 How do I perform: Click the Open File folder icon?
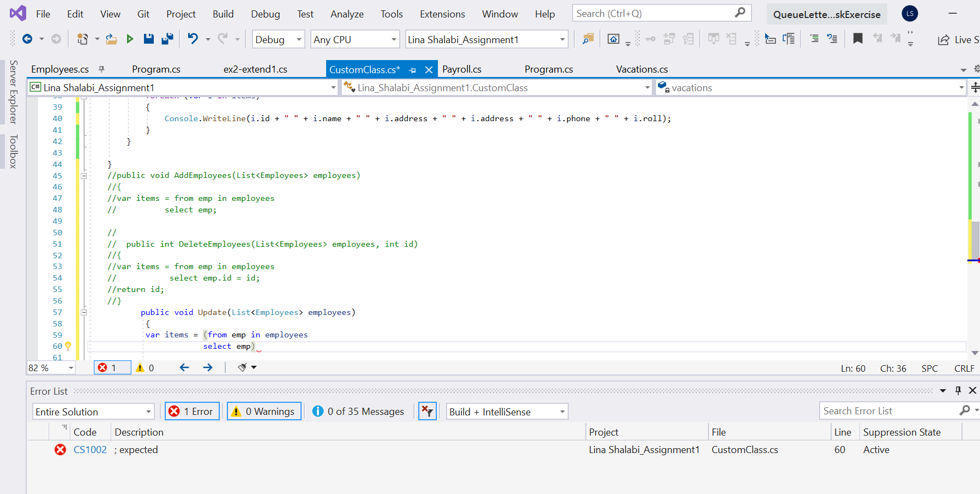tap(111, 39)
